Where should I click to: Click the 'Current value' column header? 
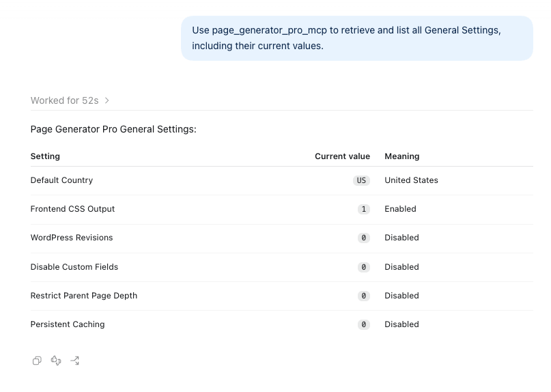point(342,156)
